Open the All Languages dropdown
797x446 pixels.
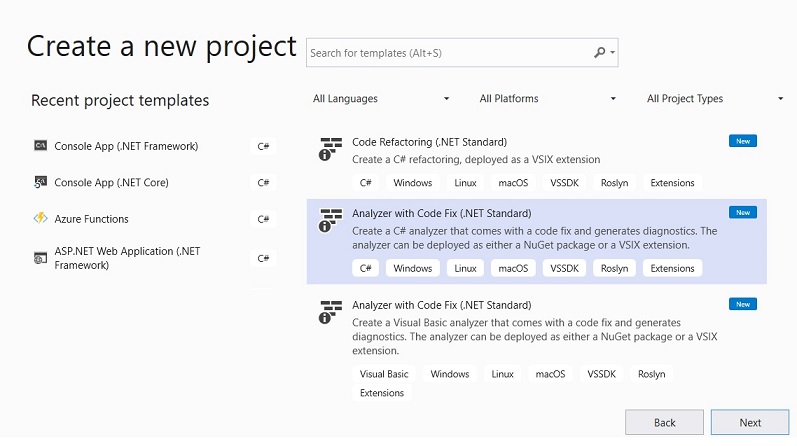pyautogui.click(x=381, y=99)
